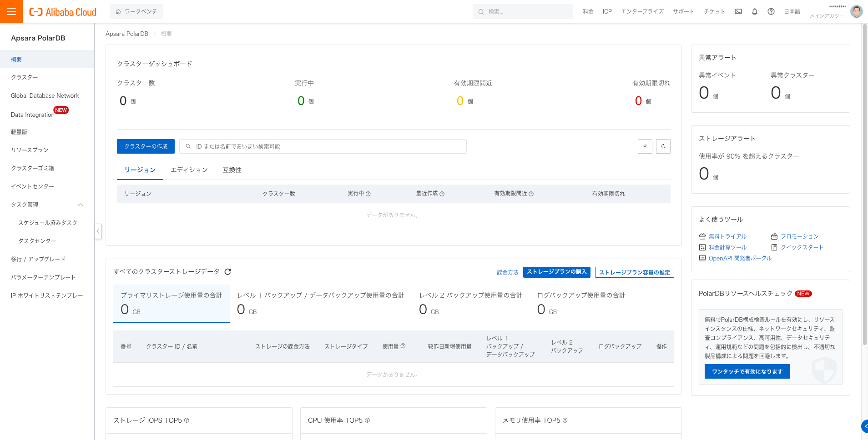This screenshot has width=868, height=440.
Task: Refresh all cluster storage data
Action: coord(228,272)
